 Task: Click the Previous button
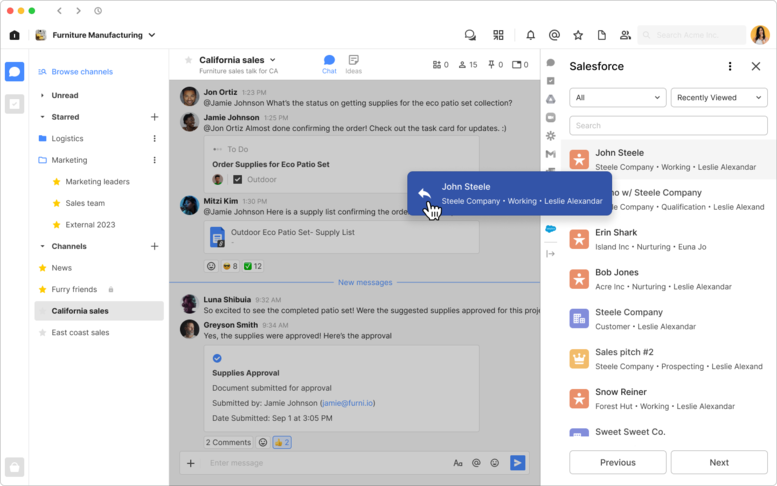pos(617,462)
